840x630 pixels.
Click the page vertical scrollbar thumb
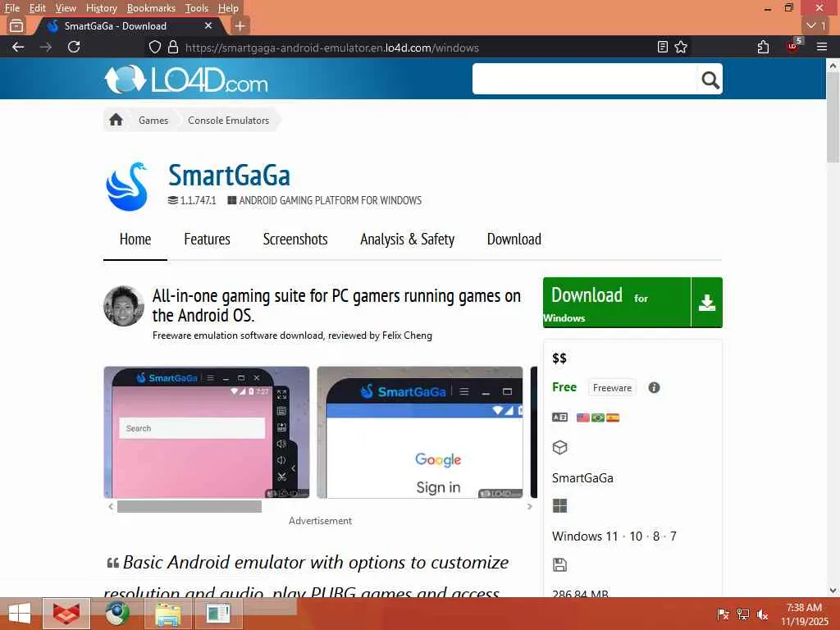point(833,118)
